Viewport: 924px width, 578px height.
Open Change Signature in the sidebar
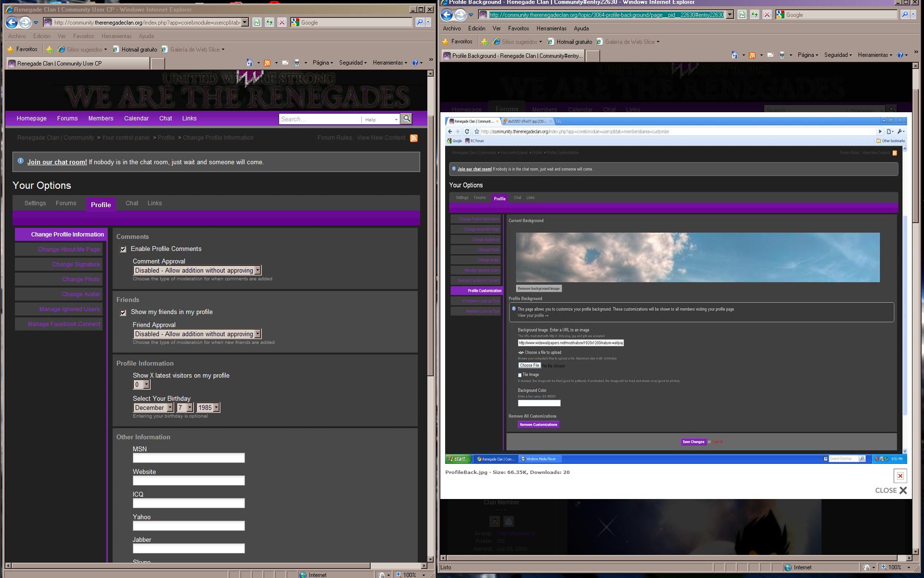[x=59, y=264]
